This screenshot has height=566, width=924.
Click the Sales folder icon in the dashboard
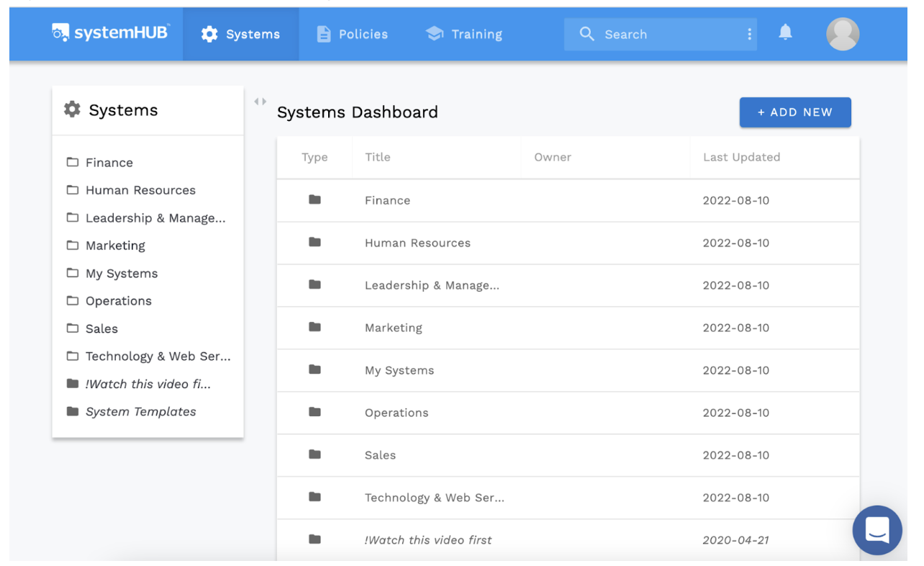pyautogui.click(x=314, y=454)
